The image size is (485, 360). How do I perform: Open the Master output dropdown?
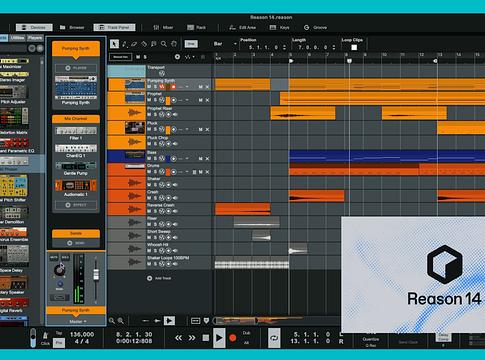coord(78,321)
